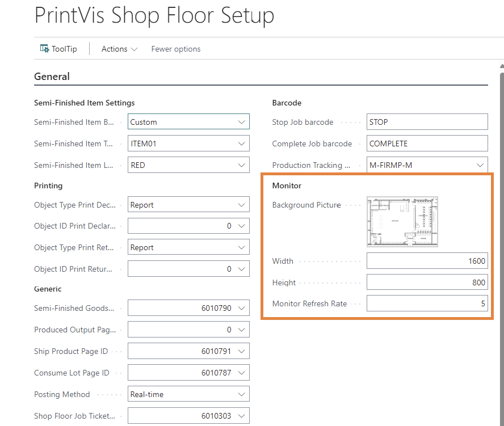Viewport: 504px width, 426px height.
Task: Click the Background Picture label
Action: tap(306, 205)
